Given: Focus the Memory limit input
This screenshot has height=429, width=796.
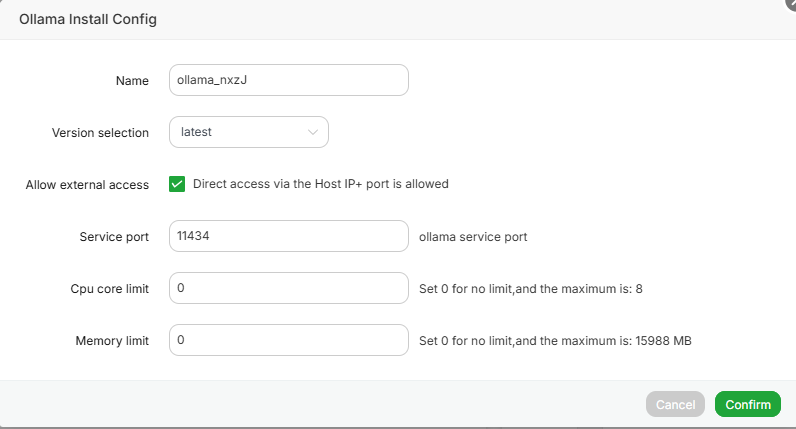Looking at the screenshot, I should (x=288, y=340).
